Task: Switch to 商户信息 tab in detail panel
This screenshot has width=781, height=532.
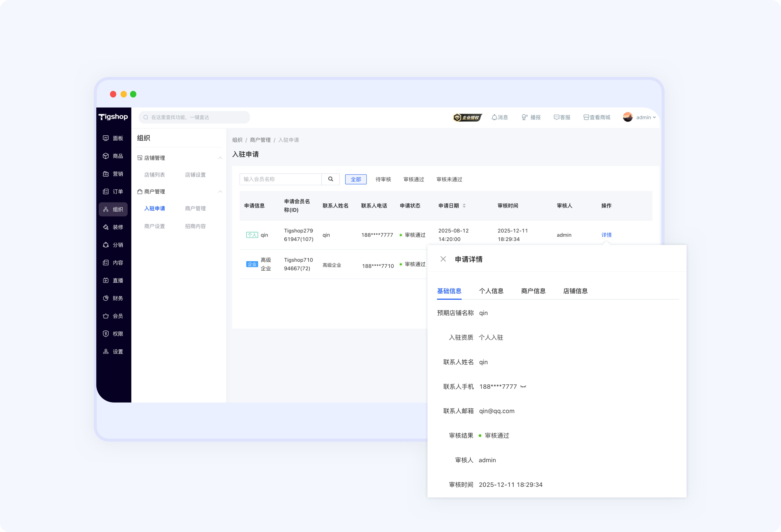Action: coord(533,291)
